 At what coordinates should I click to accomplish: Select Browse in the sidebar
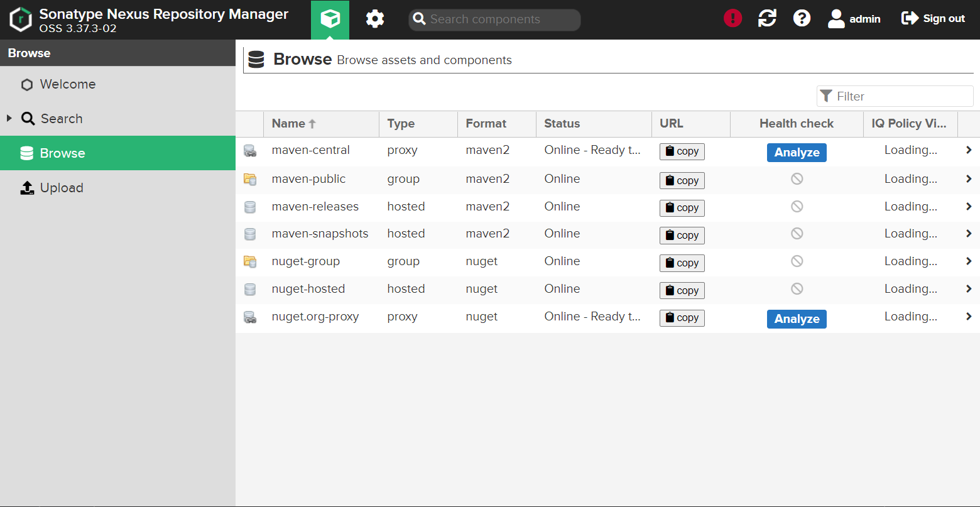pyautogui.click(x=117, y=153)
